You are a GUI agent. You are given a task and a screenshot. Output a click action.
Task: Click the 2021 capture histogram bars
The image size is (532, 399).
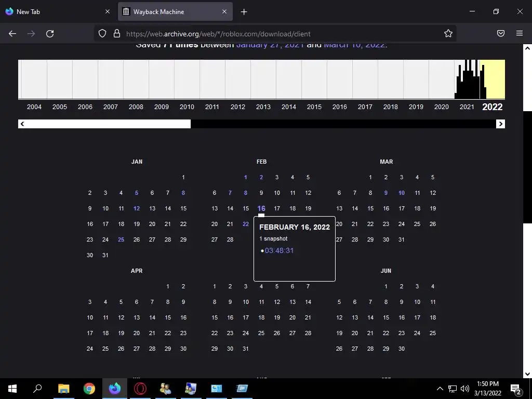click(467, 79)
